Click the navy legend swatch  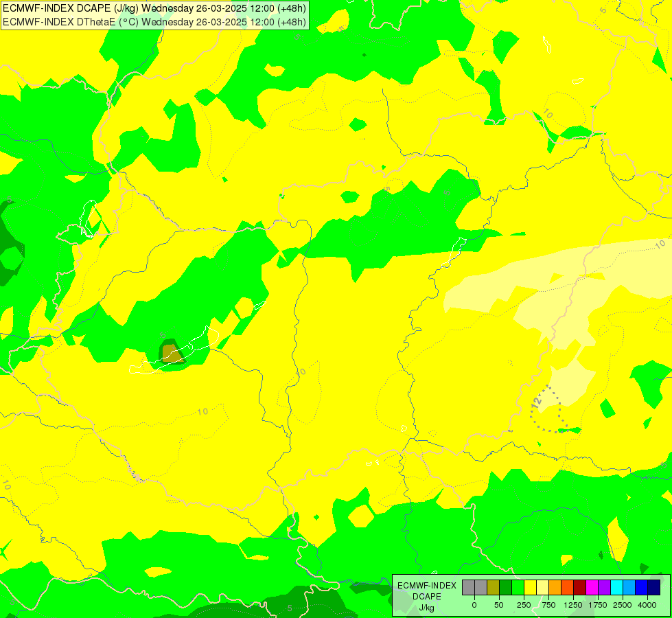pyautogui.click(x=654, y=588)
